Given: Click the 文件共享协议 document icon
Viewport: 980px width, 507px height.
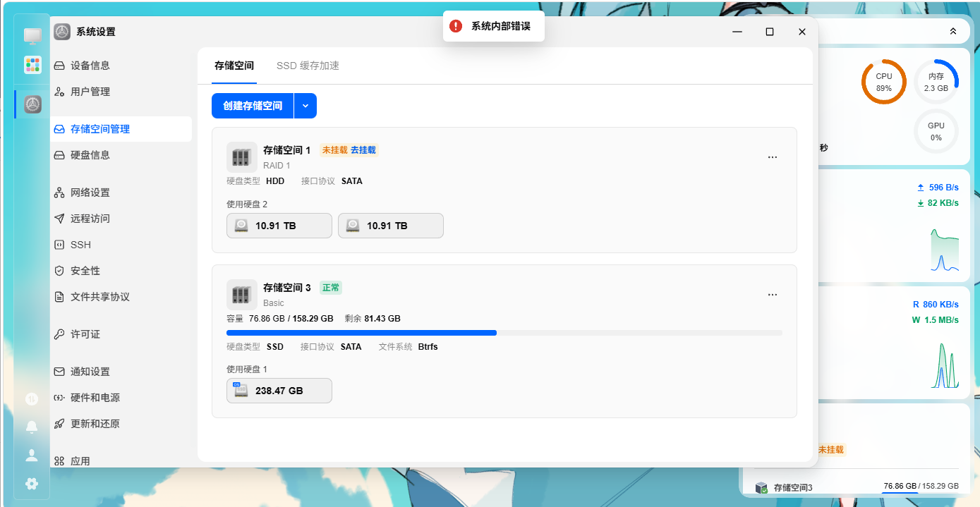Looking at the screenshot, I should pos(59,297).
